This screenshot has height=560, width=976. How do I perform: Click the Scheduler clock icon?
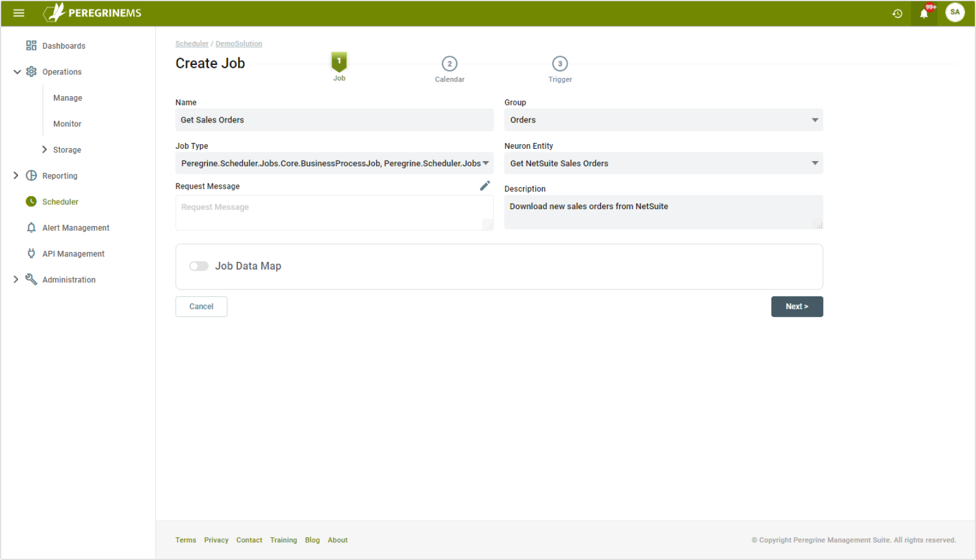[31, 202]
